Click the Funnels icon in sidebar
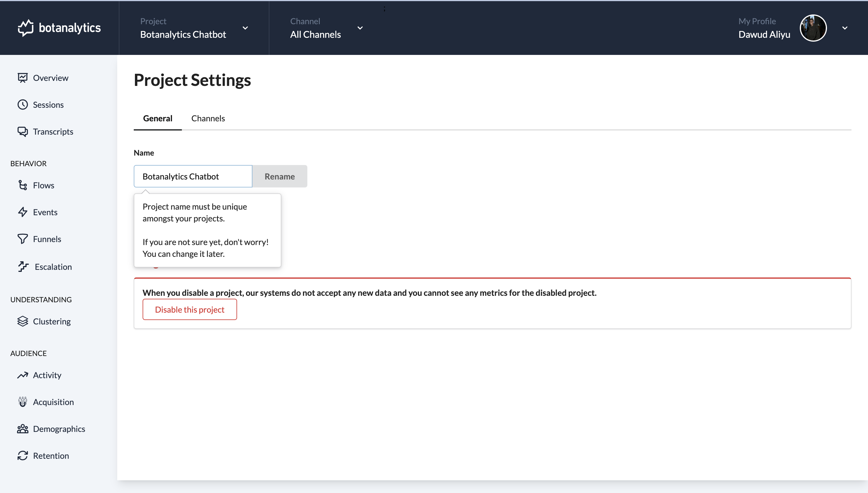The image size is (868, 493). pyautogui.click(x=23, y=239)
